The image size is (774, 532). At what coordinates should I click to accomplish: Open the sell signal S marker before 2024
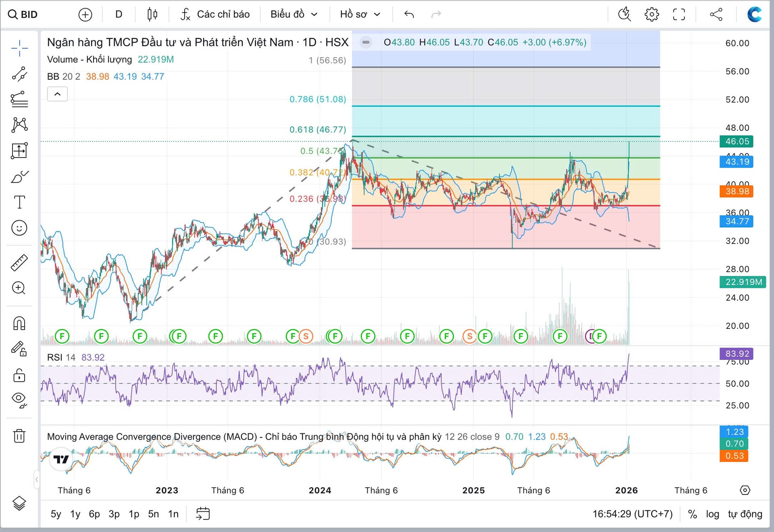tap(306, 336)
